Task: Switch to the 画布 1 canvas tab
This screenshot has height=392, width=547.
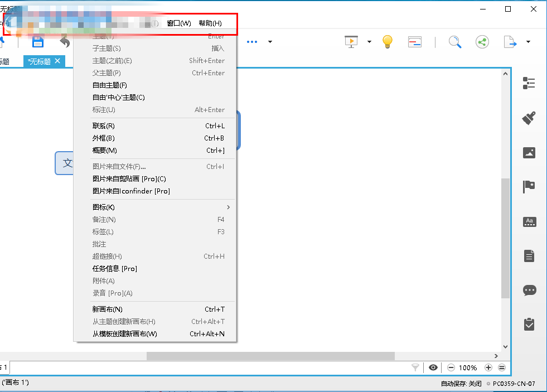Action: pyautogui.click(x=4, y=367)
